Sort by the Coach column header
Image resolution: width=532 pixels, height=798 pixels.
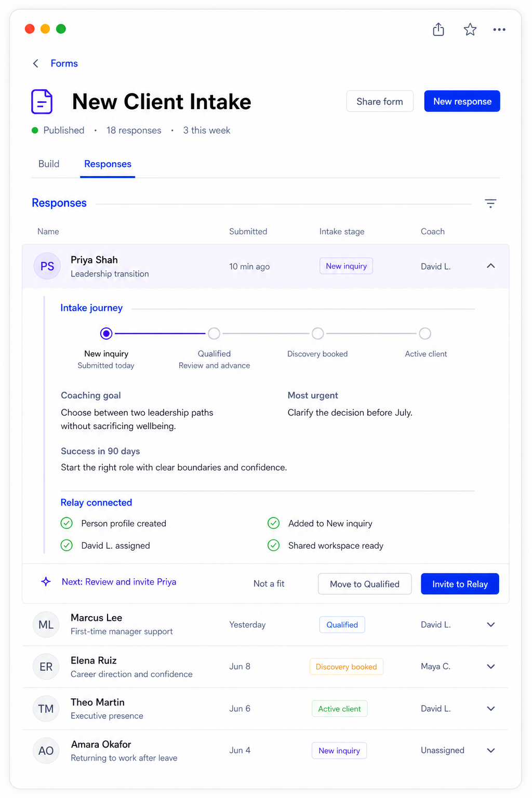click(x=433, y=232)
